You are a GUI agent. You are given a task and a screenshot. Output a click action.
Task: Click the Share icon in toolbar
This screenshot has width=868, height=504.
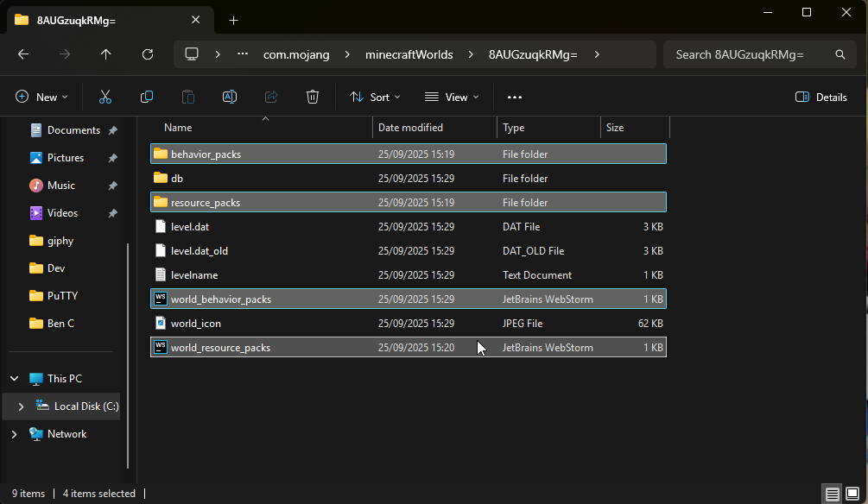[271, 97]
